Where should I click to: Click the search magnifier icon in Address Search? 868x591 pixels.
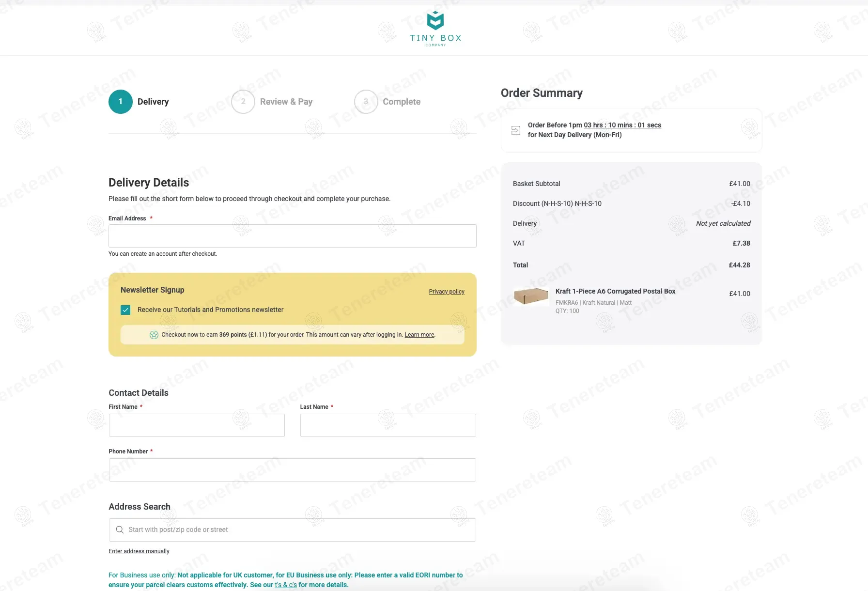120,530
